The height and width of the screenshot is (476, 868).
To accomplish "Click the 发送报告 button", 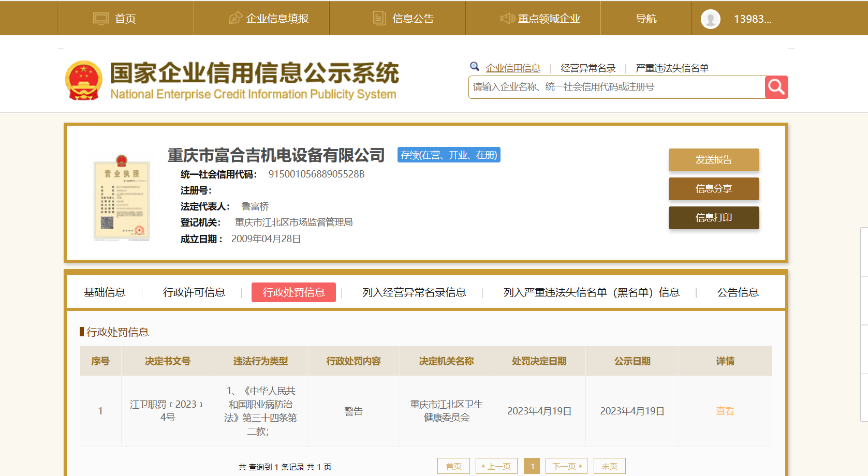I will coord(714,160).
